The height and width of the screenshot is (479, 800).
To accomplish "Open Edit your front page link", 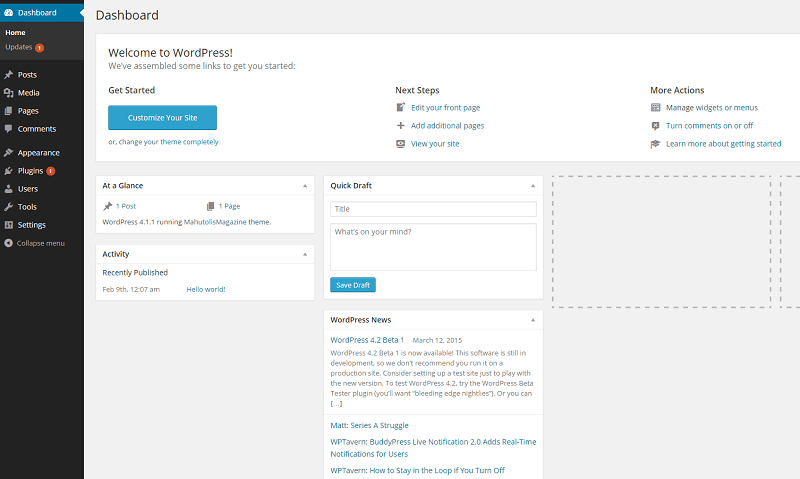I will [445, 108].
